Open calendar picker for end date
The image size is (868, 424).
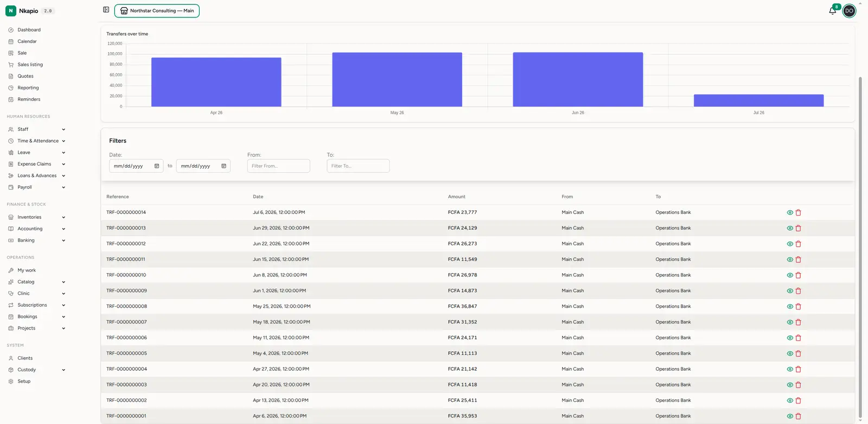tap(224, 166)
